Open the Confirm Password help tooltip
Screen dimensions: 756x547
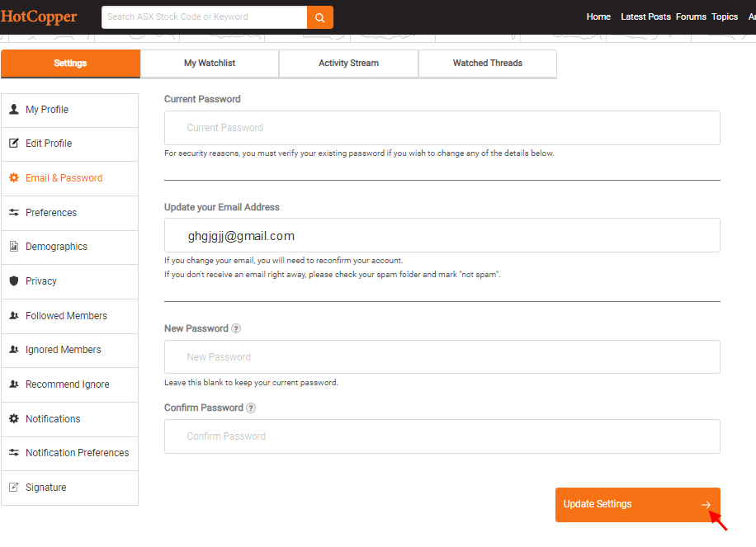tap(250, 408)
